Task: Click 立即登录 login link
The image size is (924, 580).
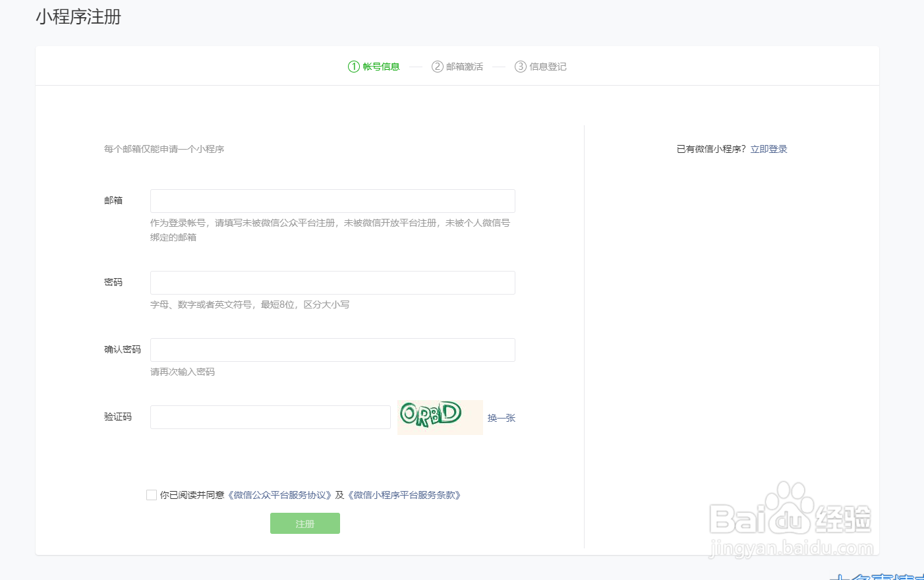Action: [x=769, y=149]
